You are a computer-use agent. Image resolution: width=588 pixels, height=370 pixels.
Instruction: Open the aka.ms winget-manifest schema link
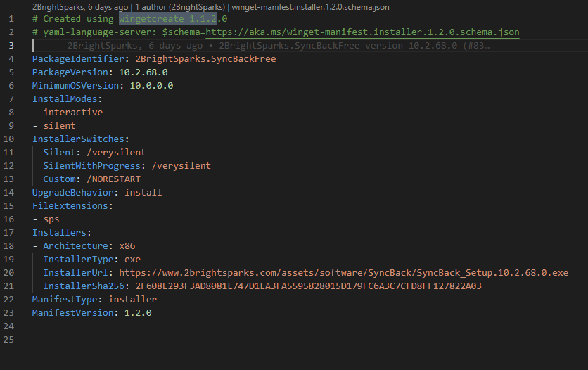point(362,32)
